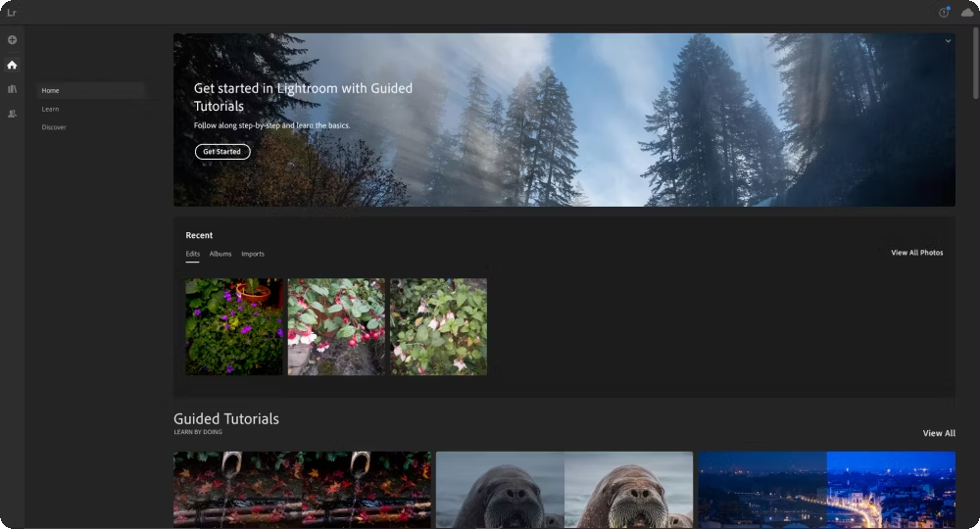
Task: Click the vertical scrollbar on the right
Action: click(x=976, y=63)
